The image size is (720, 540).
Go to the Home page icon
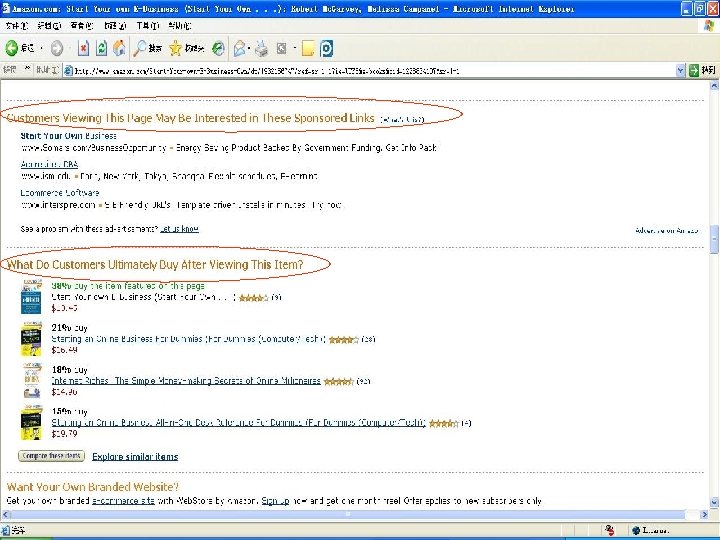(119, 48)
